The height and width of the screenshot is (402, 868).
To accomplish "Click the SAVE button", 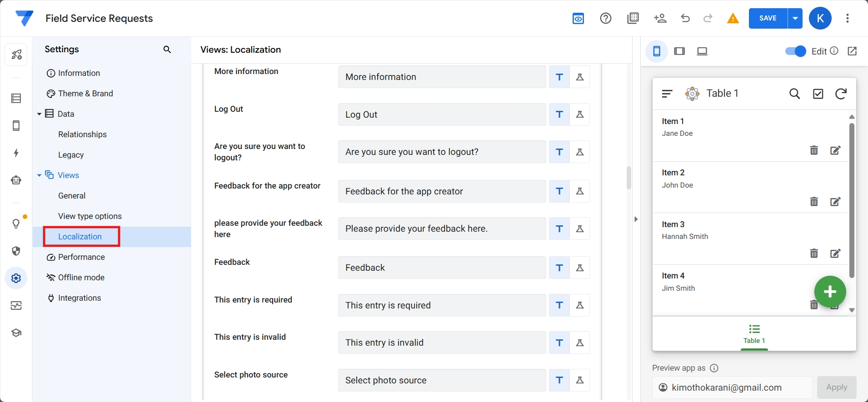I will [x=768, y=18].
